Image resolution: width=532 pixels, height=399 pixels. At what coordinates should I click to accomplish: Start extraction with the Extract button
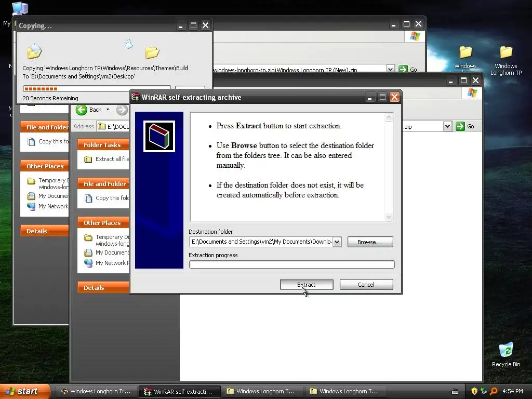tap(307, 284)
